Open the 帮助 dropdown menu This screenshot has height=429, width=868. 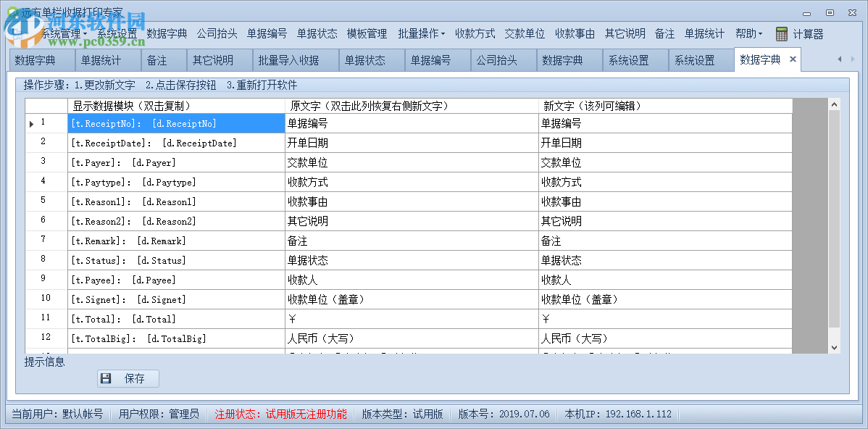748,33
